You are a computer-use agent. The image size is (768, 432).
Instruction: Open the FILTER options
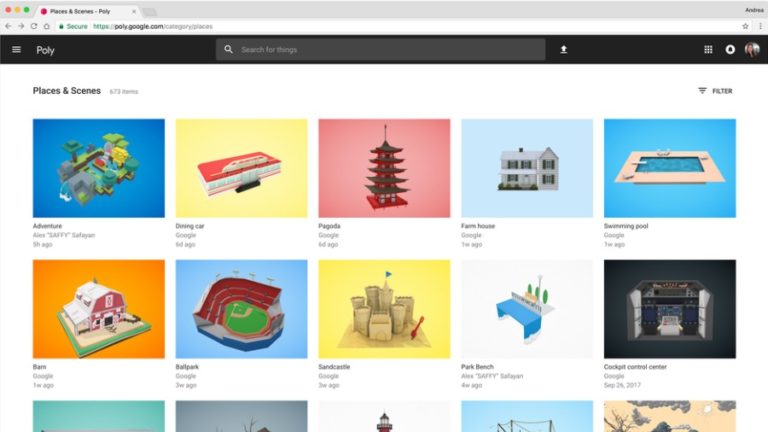(x=715, y=91)
